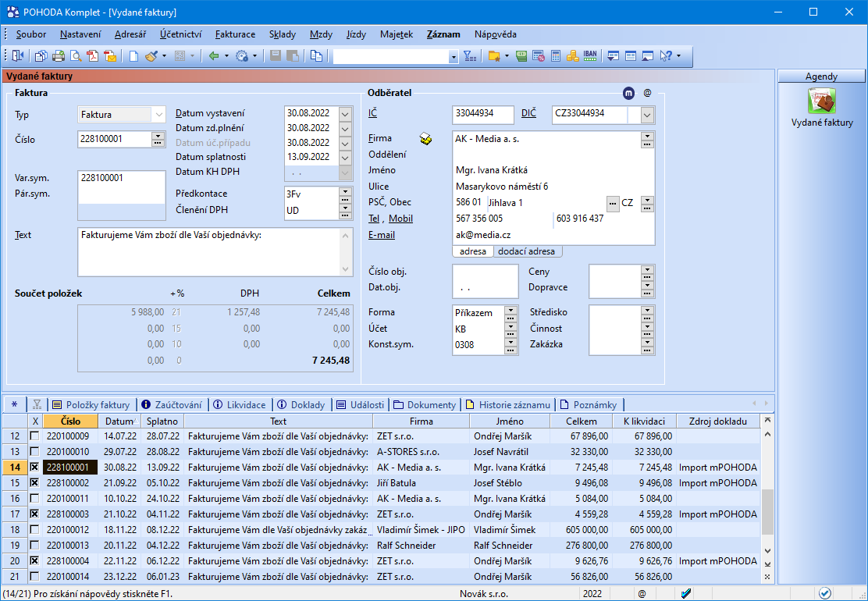The width and height of the screenshot is (868, 601).
Task: Select row 18 Vladimír Šimek - JIPO
Action: tap(381, 530)
